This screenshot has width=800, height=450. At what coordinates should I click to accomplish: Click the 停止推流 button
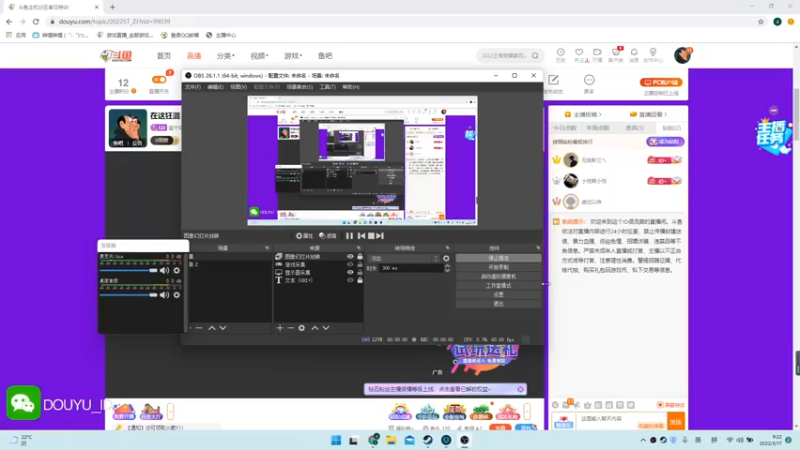[498, 258]
